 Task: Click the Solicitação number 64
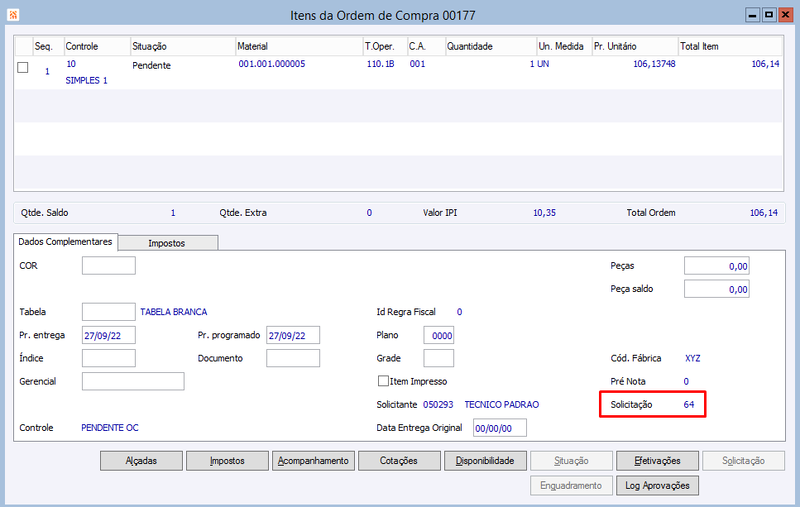[689, 404]
